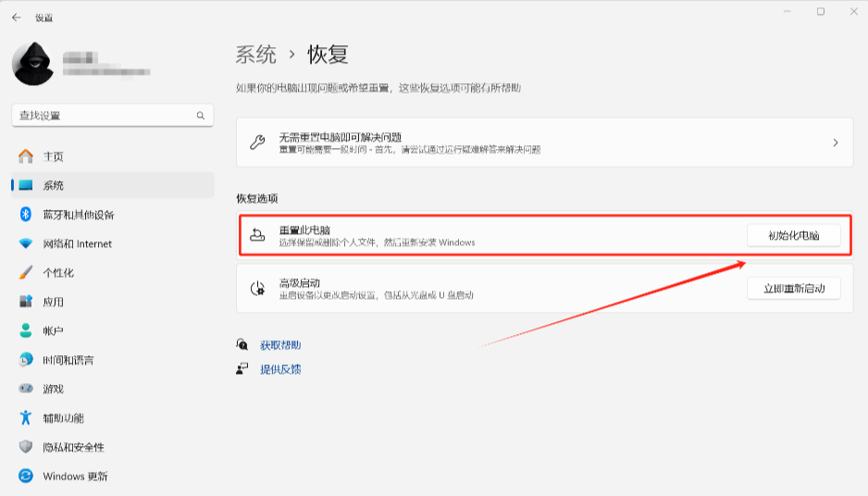Open 无需重置电脑即可解决问题 card
This screenshot has height=496, width=868.
pyautogui.click(x=545, y=143)
